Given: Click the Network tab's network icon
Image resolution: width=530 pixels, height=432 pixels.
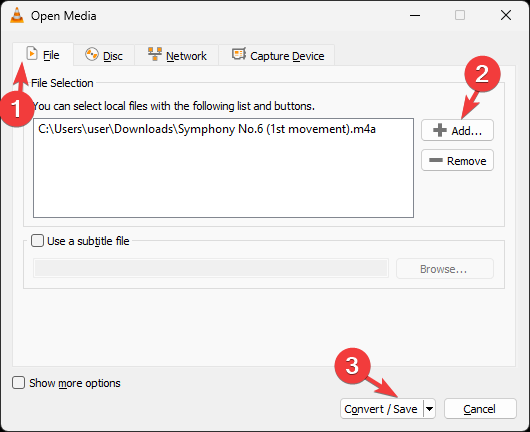Looking at the screenshot, I should [x=155, y=54].
